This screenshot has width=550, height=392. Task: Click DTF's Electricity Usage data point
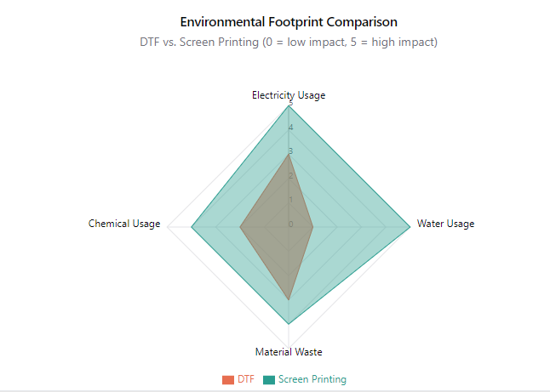[289, 154]
